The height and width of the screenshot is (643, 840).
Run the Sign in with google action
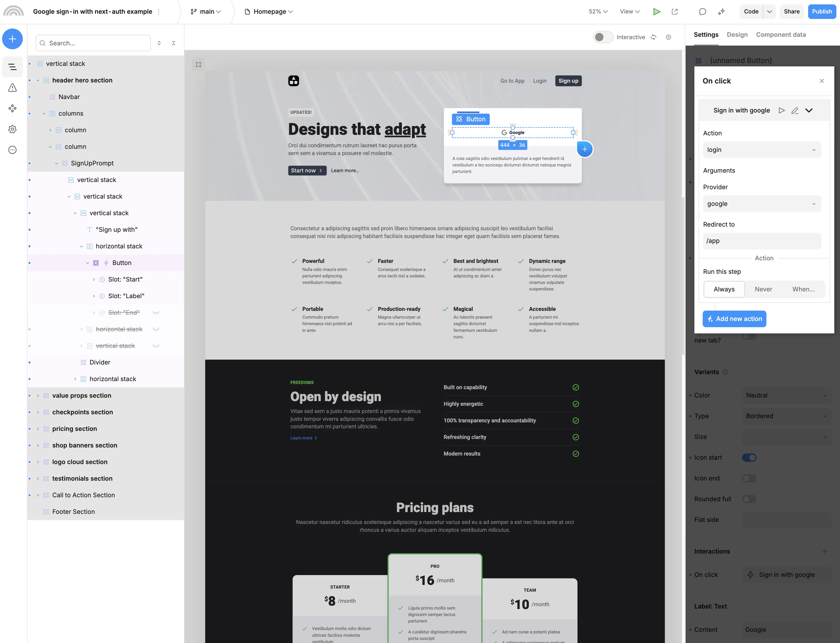click(782, 110)
